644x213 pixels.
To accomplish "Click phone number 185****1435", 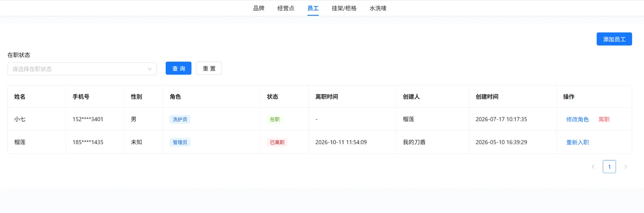I will tap(88, 142).
